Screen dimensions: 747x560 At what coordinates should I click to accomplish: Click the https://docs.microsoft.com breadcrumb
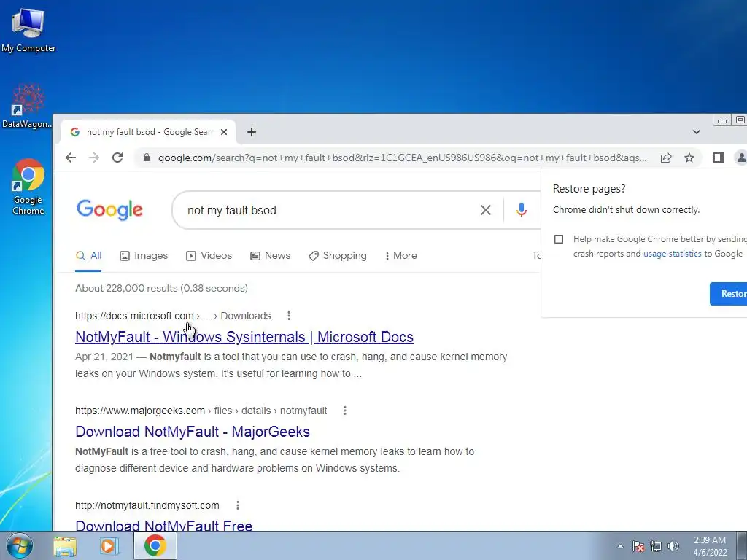134,316
